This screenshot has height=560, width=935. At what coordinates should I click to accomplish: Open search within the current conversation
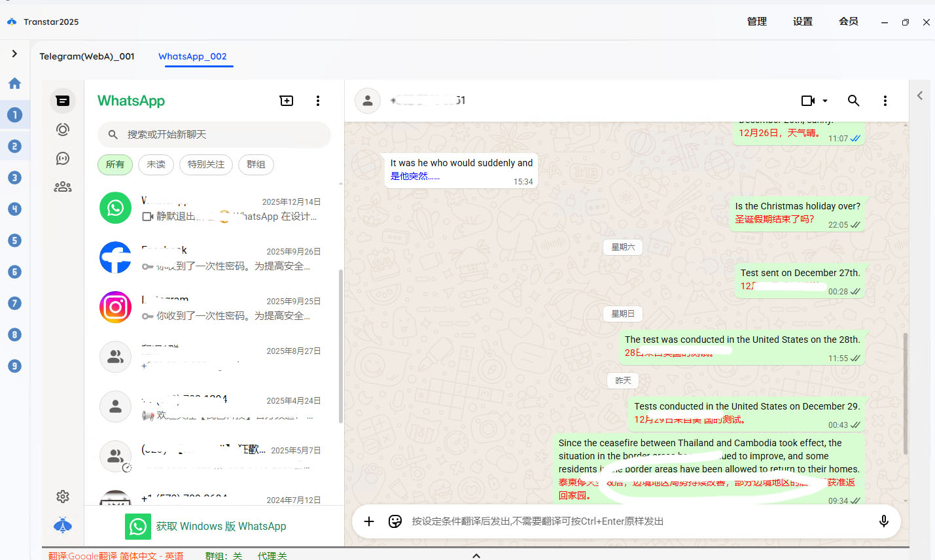pos(853,101)
